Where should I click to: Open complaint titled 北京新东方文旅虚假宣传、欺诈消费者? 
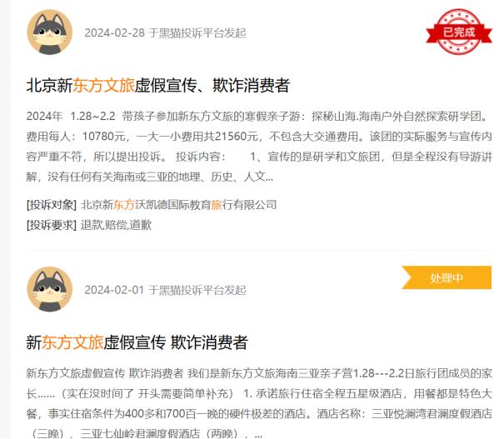[x=158, y=86]
